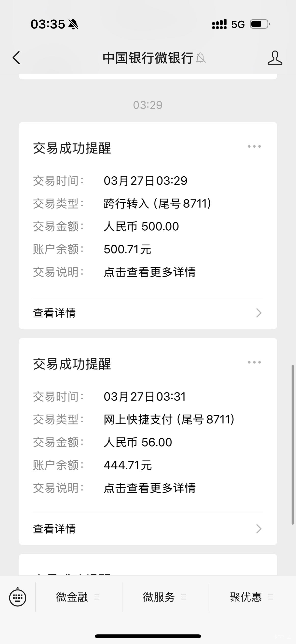296x644 pixels.
Task: Tap the battery status icon
Action: pos(260,24)
